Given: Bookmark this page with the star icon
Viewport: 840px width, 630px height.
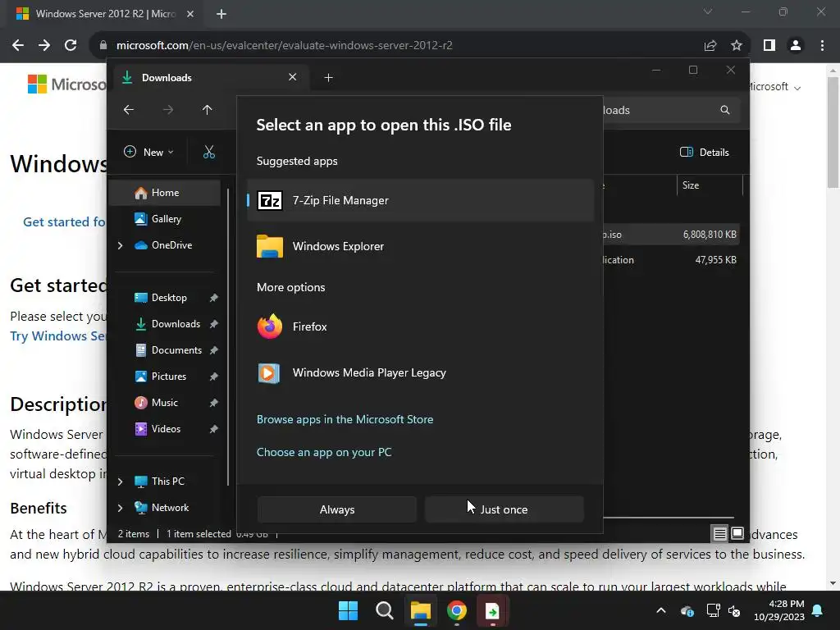Looking at the screenshot, I should (x=737, y=46).
